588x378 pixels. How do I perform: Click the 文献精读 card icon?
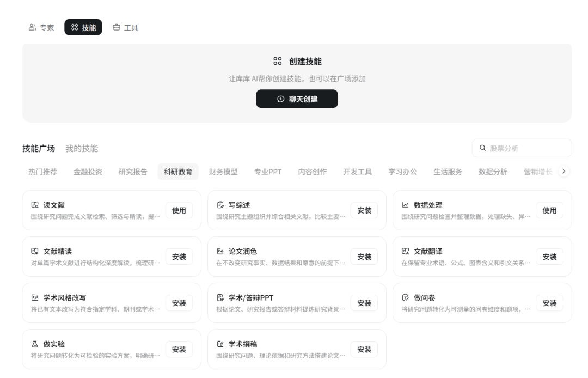(x=35, y=251)
